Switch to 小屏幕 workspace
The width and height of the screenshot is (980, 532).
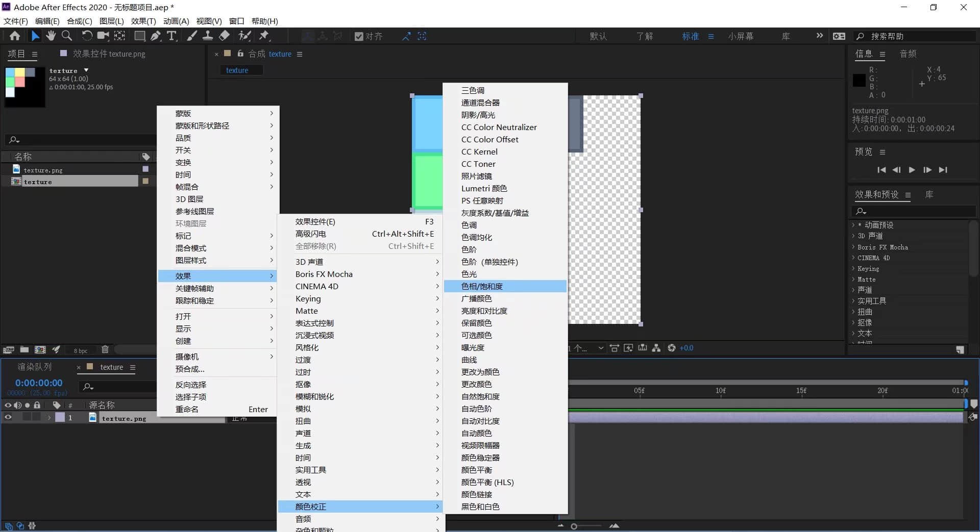tap(741, 36)
